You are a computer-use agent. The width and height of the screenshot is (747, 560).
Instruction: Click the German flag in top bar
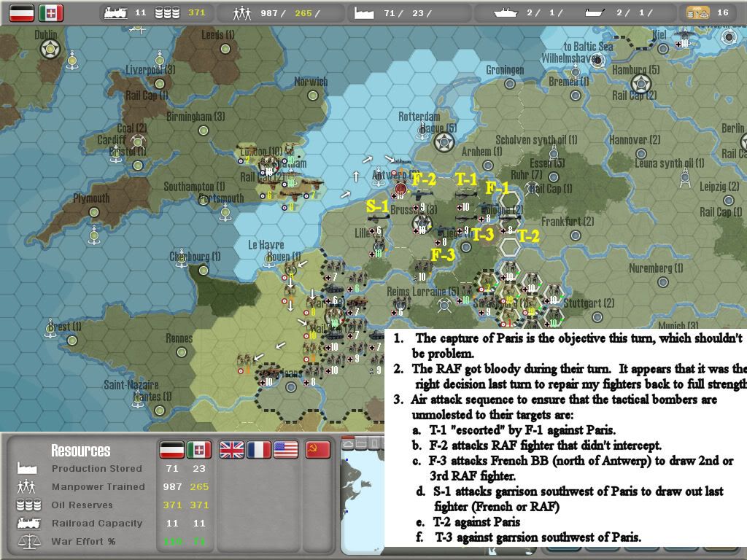[x=22, y=13]
